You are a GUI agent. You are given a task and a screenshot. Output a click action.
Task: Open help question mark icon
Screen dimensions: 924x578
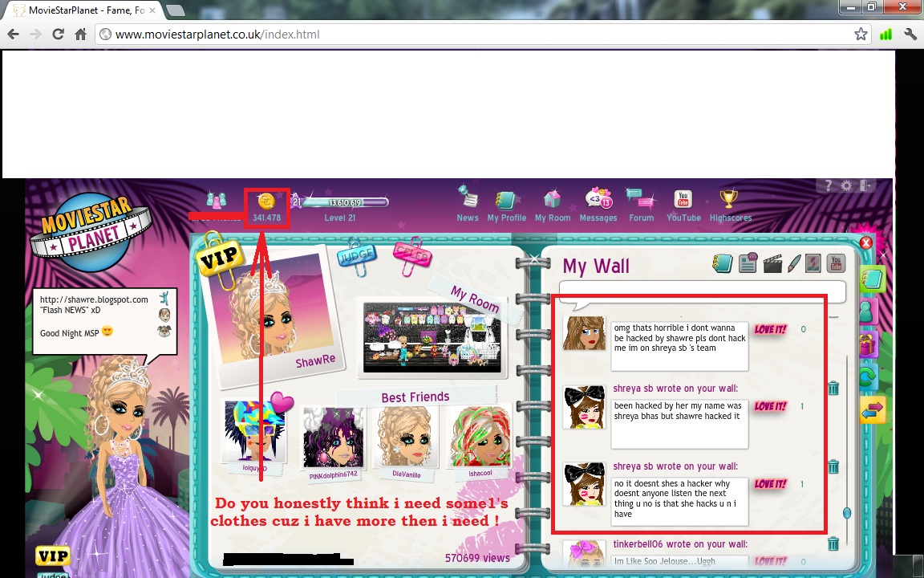click(829, 185)
